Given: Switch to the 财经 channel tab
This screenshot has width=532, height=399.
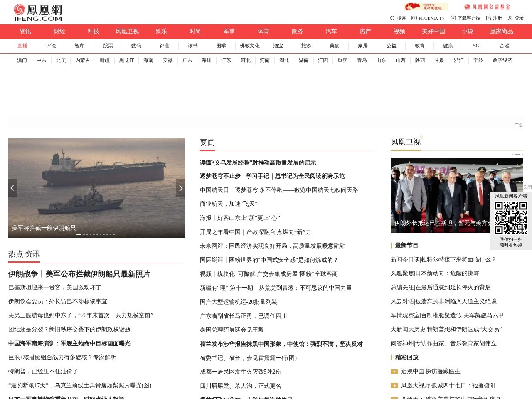Looking at the screenshot, I should 59,31.
